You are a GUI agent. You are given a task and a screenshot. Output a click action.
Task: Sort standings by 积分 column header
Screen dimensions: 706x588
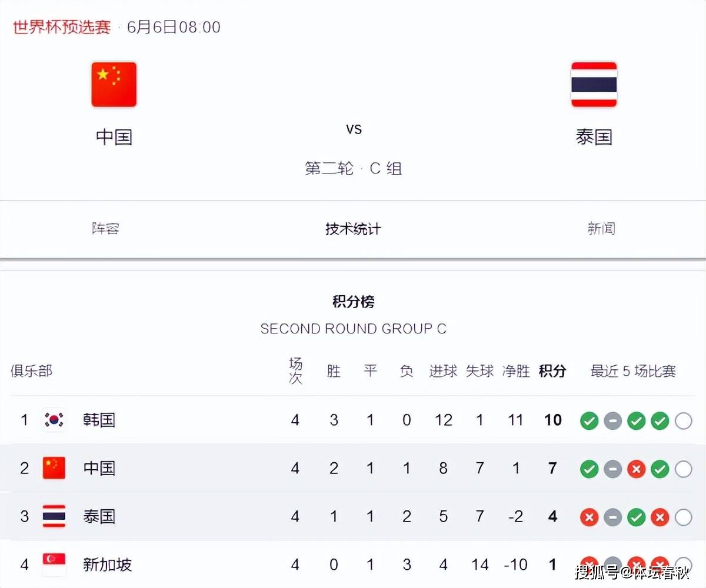(x=552, y=371)
